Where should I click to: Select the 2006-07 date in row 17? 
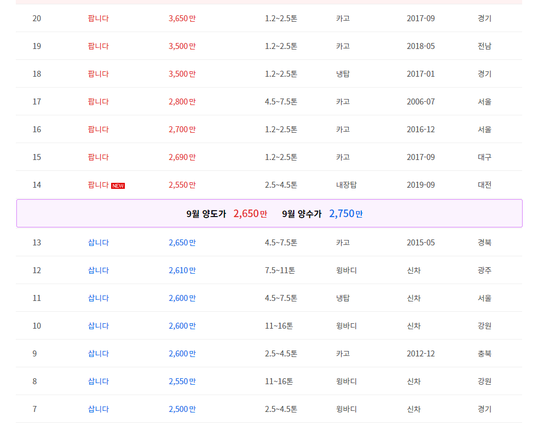(421, 102)
